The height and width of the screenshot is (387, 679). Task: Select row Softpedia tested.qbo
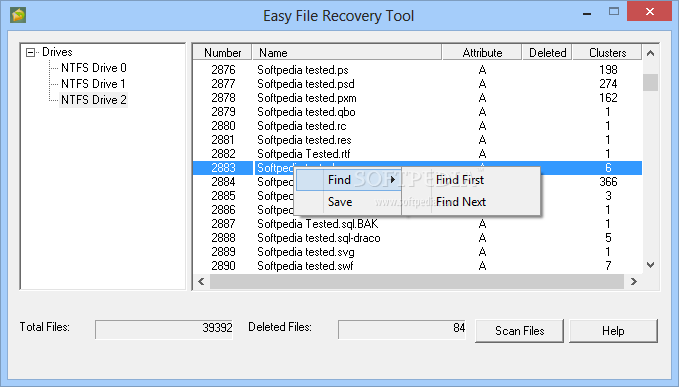coord(417,112)
